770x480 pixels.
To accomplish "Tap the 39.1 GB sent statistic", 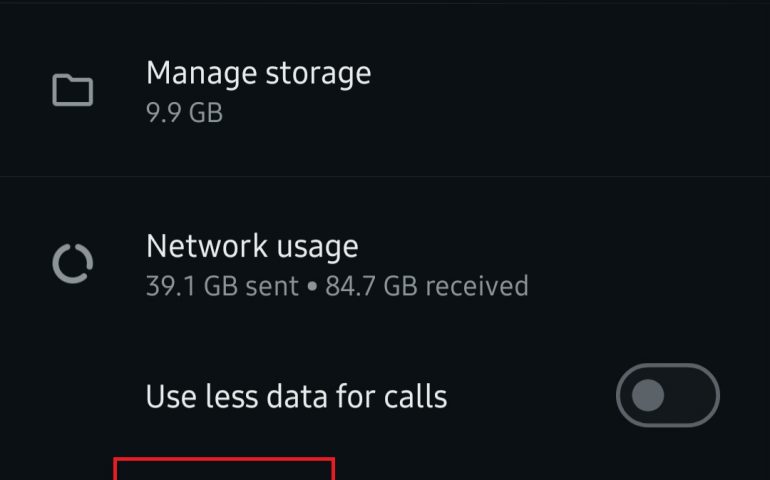I will pyautogui.click(x=222, y=286).
